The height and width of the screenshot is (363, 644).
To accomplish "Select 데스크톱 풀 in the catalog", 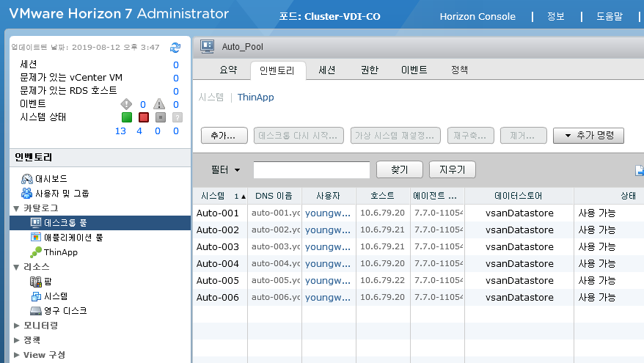I will pyautogui.click(x=100, y=222).
